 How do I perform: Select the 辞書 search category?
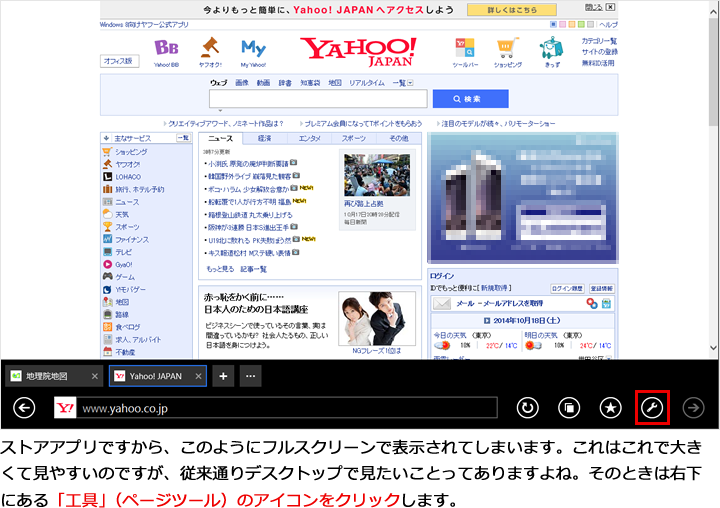(285, 83)
